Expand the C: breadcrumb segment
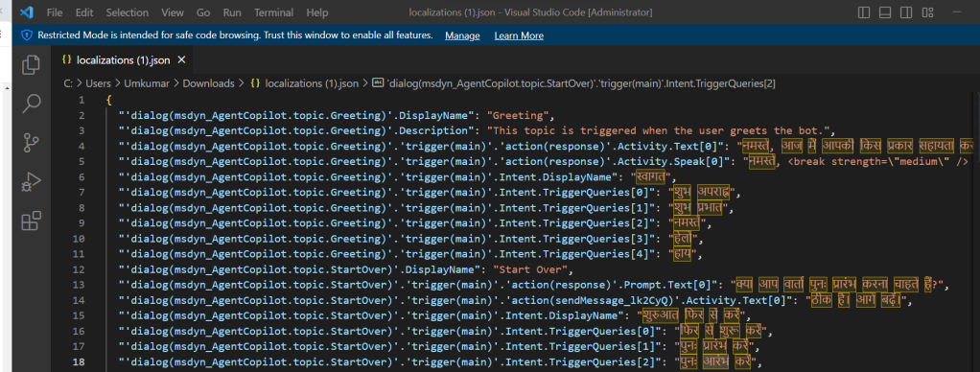Image resolution: width=980 pixels, height=372 pixels. pyautogui.click(x=67, y=83)
